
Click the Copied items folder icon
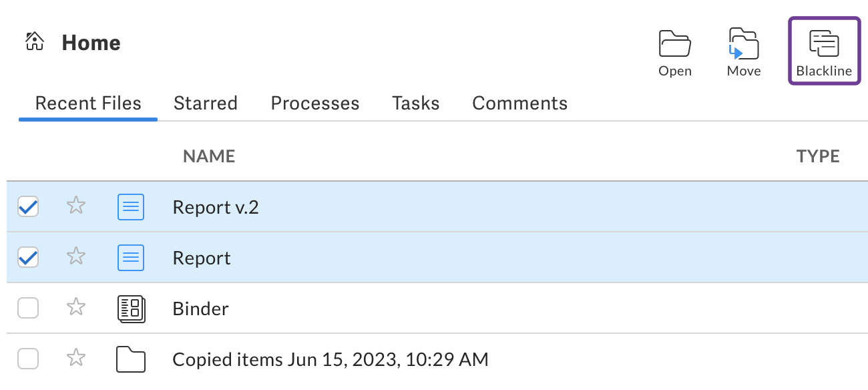point(131,359)
